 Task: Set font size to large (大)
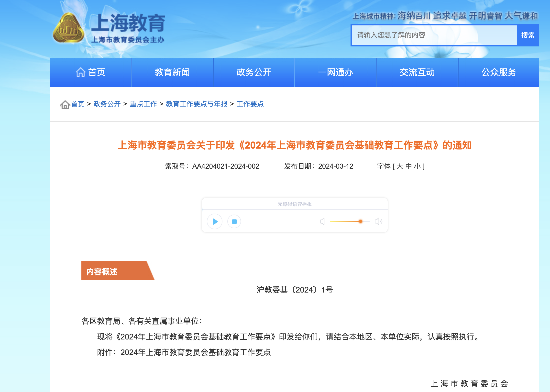pos(400,166)
